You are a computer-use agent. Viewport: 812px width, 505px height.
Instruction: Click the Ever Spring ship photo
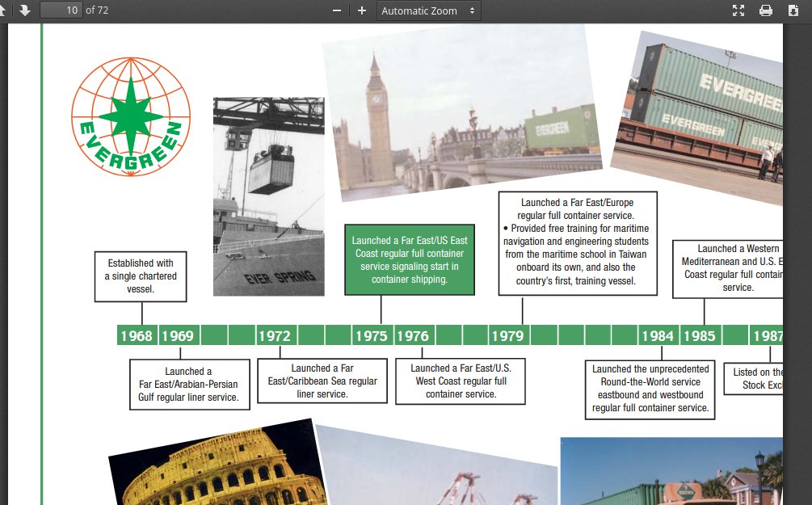[x=269, y=196]
